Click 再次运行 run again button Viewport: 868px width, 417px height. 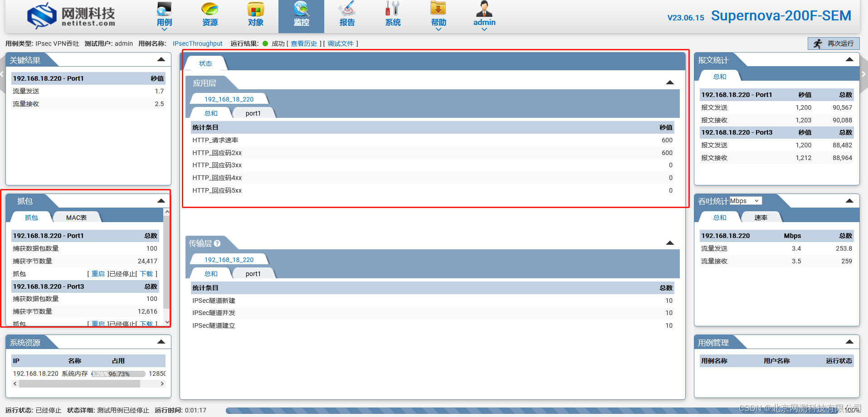pyautogui.click(x=834, y=44)
